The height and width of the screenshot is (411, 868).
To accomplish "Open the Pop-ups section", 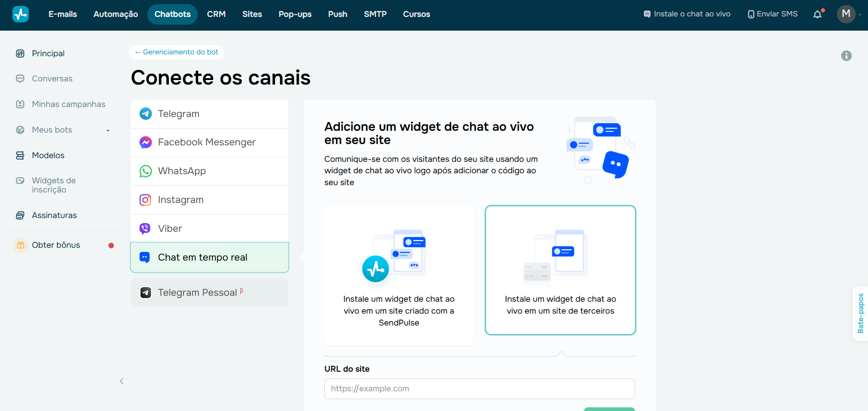I will tap(295, 14).
